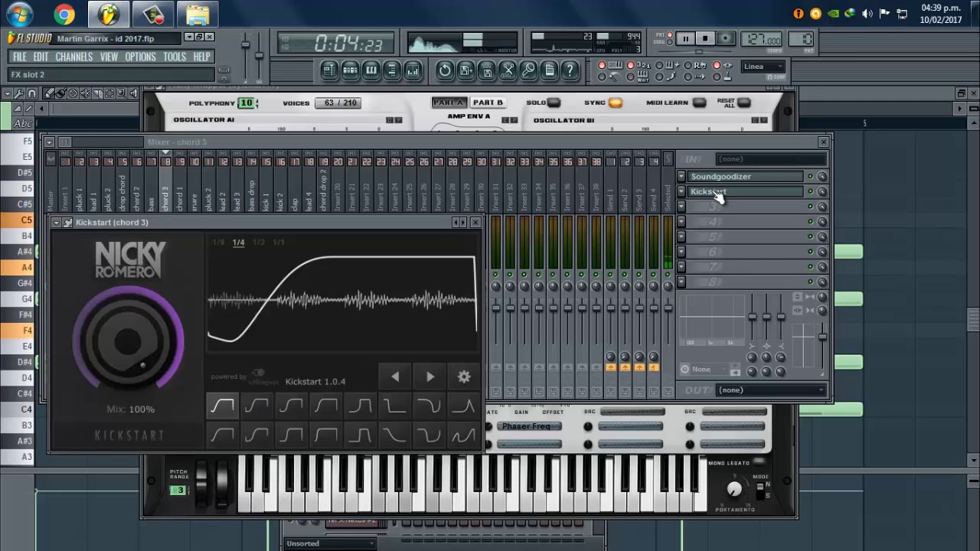Image resolution: width=980 pixels, height=551 pixels.
Task: Toggle the SOLO button on the synth
Action: (554, 103)
